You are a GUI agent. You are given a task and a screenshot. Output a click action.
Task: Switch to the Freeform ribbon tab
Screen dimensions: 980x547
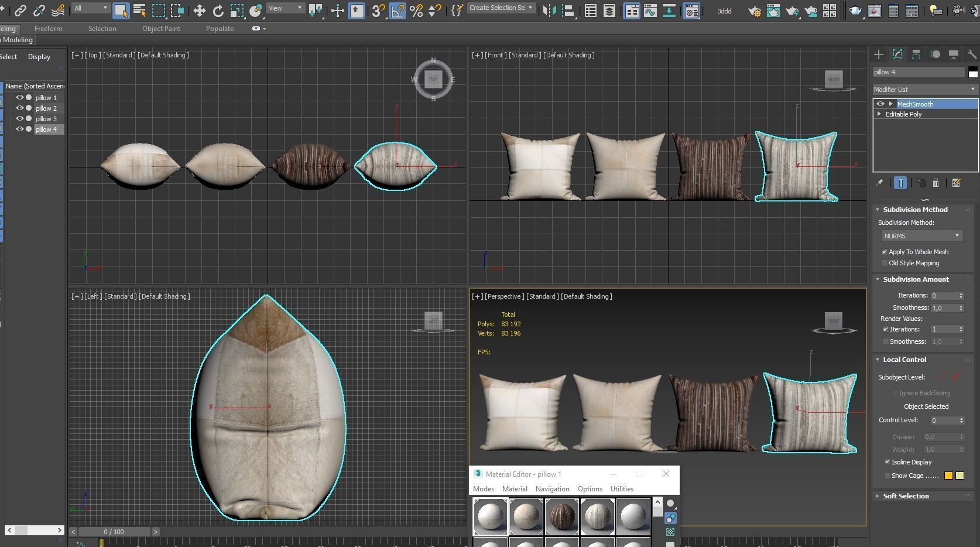49,29
